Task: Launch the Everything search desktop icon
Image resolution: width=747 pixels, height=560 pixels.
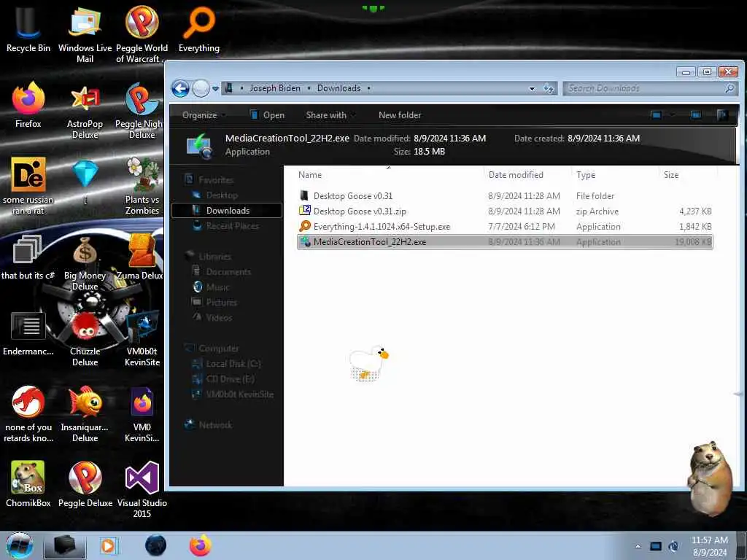Action: [x=198, y=28]
